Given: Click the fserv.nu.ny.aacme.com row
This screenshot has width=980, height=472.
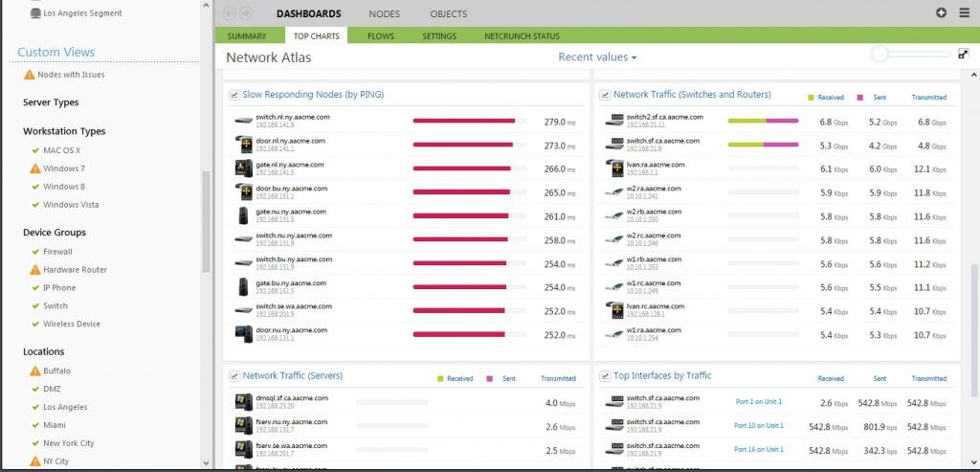Looking at the screenshot, I should 406,426.
